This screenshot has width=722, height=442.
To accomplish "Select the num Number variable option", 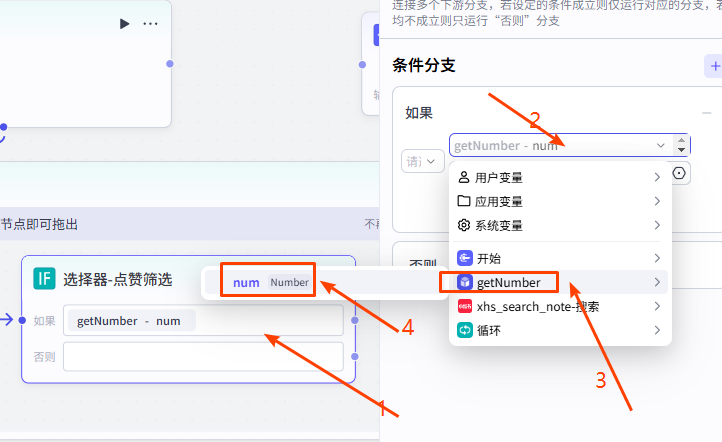I will [x=258, y=283].
